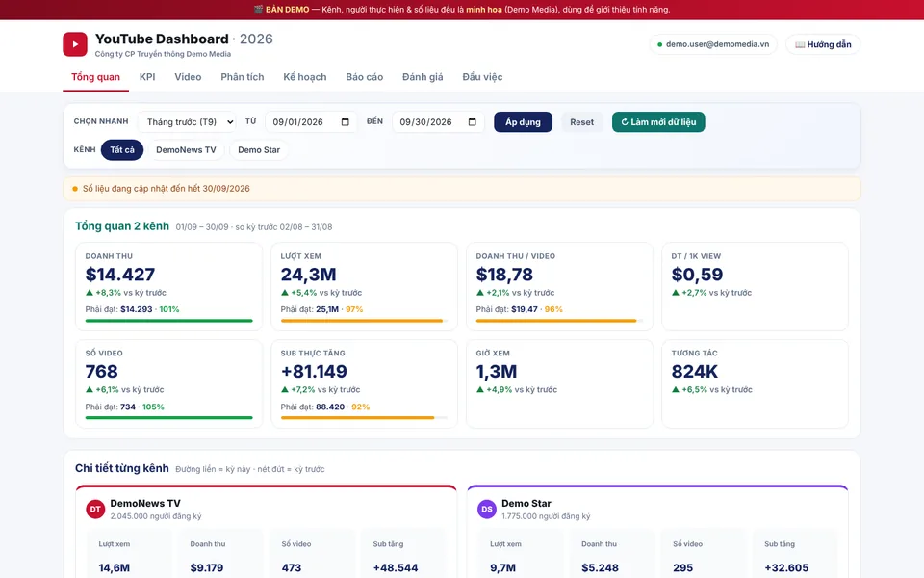Open calendar picker in the Từ date field
Image resolution: width=924 pixels, height=578 pixels.
coord(346,122)
